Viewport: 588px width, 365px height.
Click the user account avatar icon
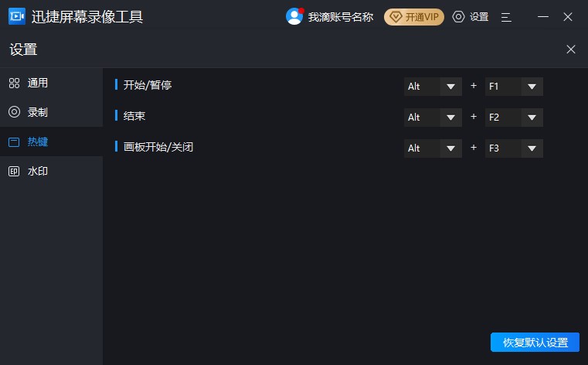tap(294, 16)
